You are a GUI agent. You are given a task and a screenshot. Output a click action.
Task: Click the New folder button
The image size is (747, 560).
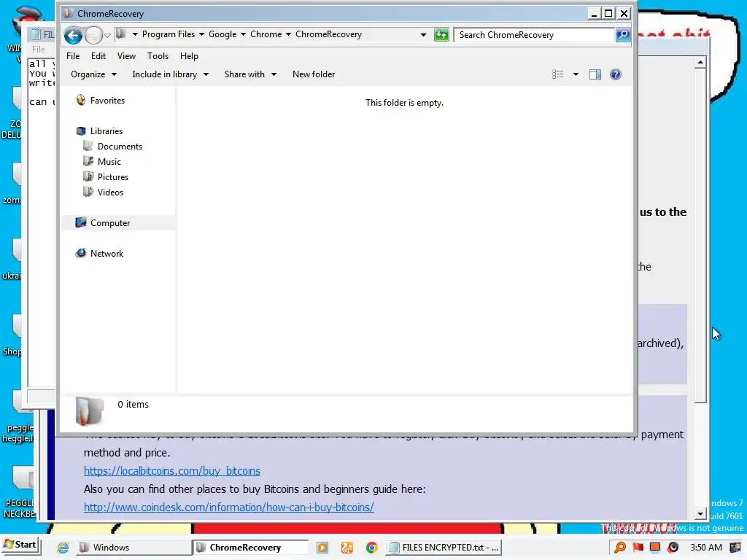[x=314, y=74]
